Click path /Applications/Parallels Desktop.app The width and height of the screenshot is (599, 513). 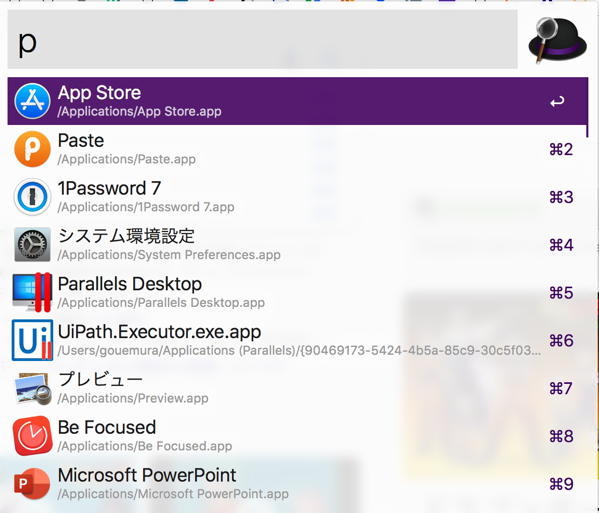click(161, 303)
